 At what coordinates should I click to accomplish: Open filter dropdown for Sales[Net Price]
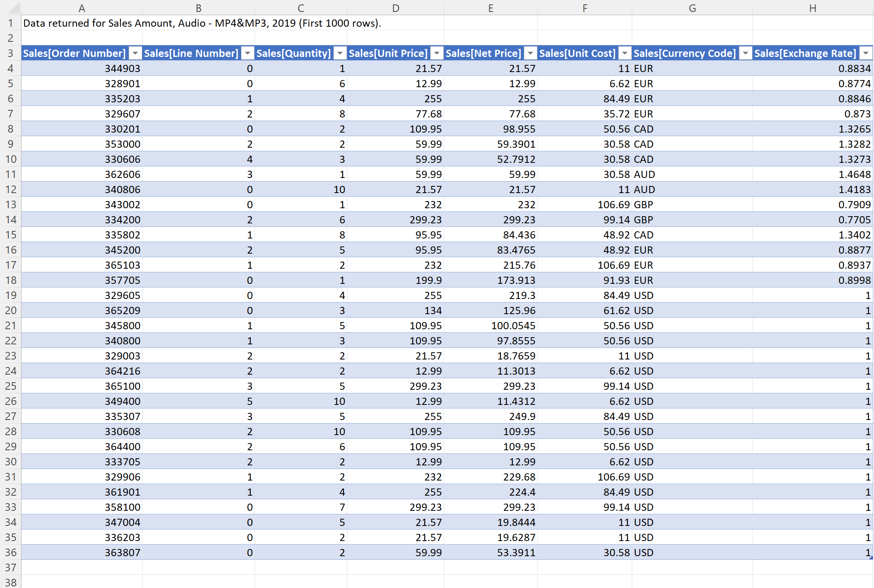coord(531,53)
